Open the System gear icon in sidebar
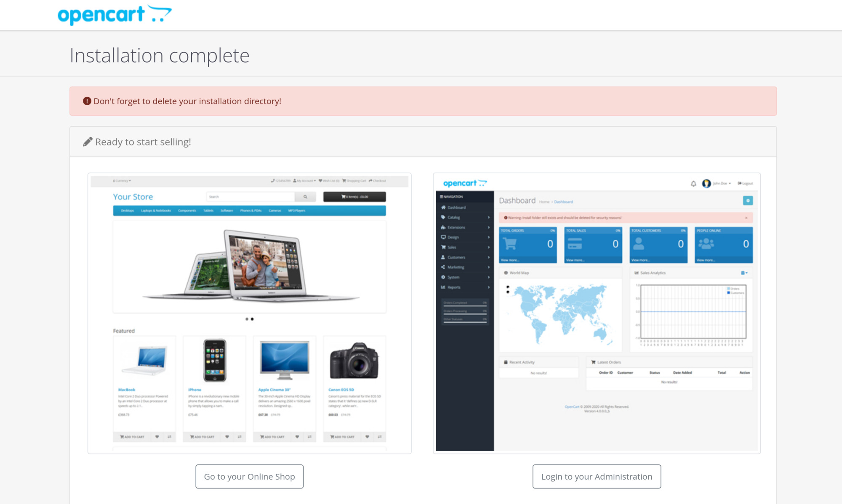Image resolution: width=842 pixels, height=504 pixels. point(443,277)
